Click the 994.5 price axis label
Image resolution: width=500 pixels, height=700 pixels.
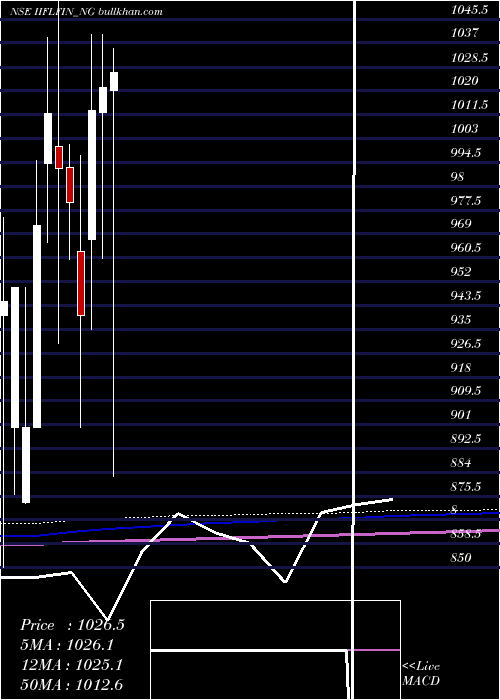pyautogui.click(x=466, y=153)
